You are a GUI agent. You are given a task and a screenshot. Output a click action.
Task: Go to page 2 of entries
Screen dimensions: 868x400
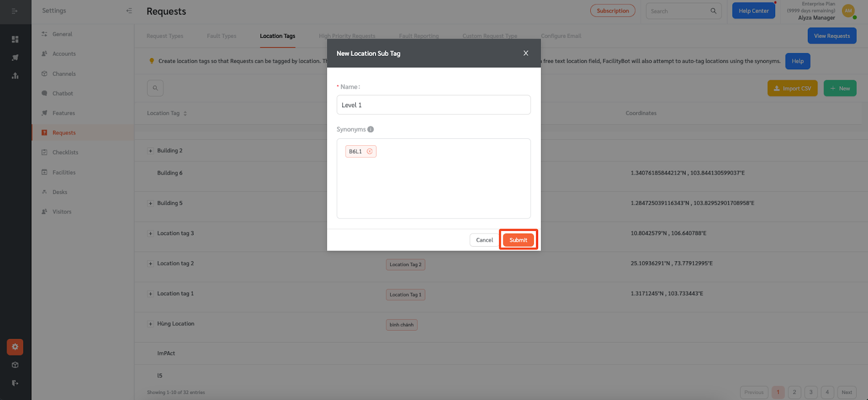click(794, 392)
